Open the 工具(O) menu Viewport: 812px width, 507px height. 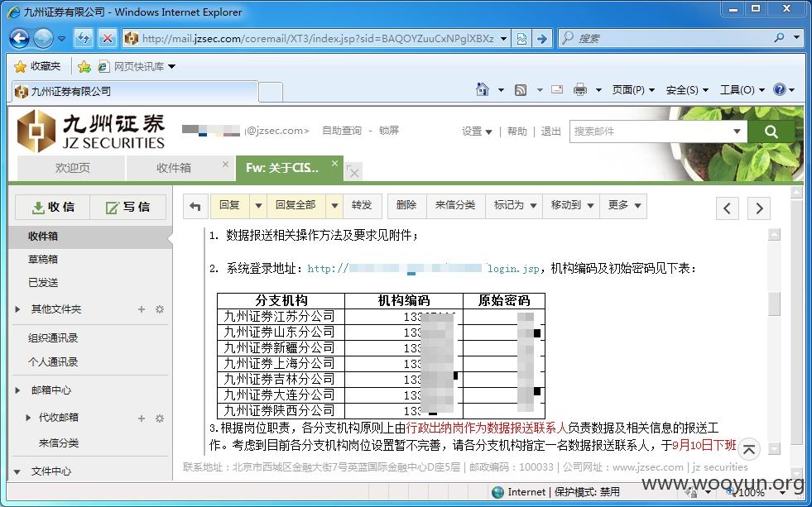pos(742,90)
